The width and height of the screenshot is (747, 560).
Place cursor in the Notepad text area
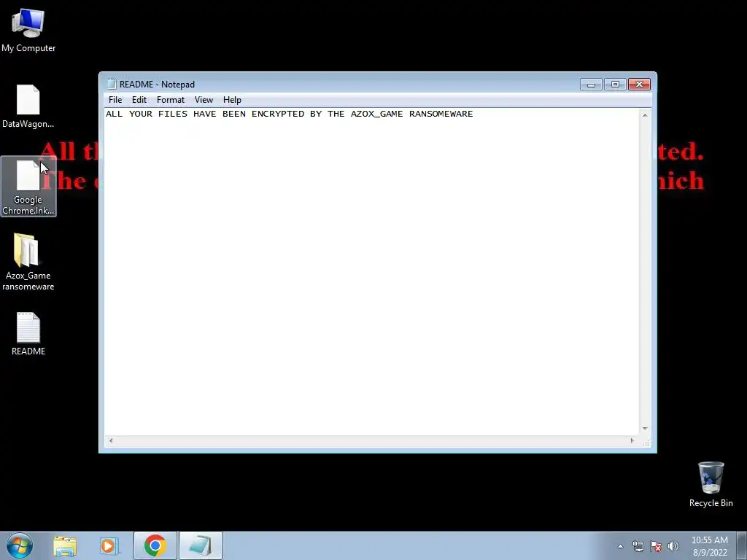(x=371, y=271)
